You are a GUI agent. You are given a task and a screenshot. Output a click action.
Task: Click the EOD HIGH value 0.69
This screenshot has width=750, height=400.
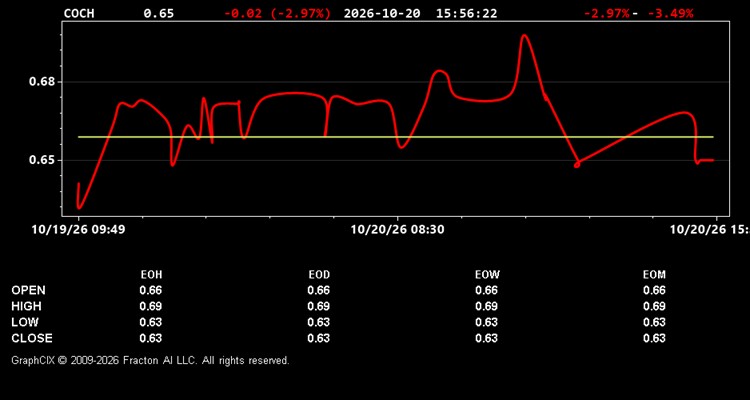coord(319,306)
